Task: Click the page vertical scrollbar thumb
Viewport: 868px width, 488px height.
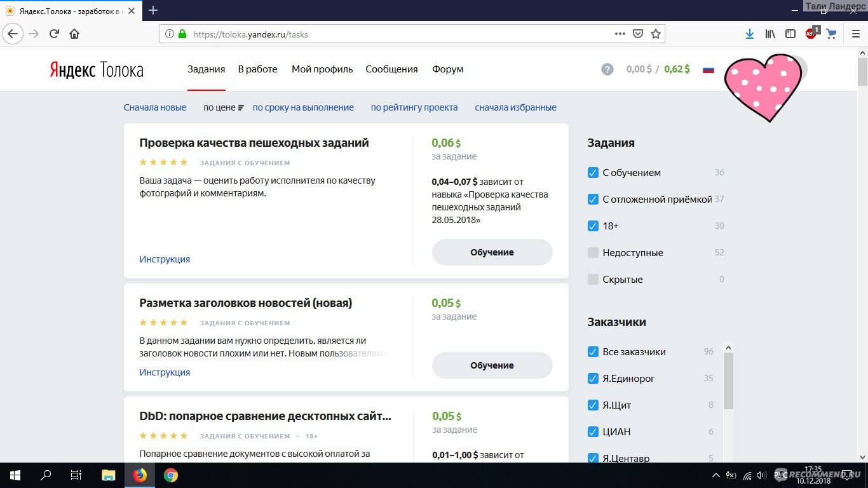Action: 862,71
